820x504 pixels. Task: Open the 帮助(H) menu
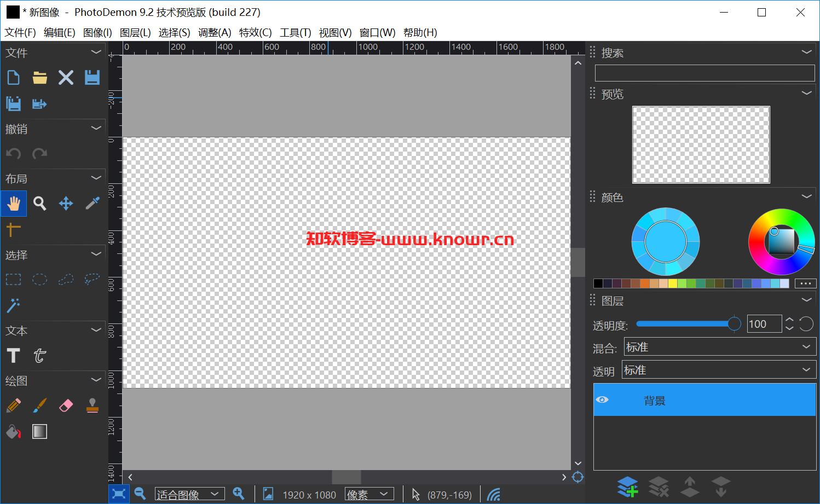pyautogui.click(x=420, y=33)
